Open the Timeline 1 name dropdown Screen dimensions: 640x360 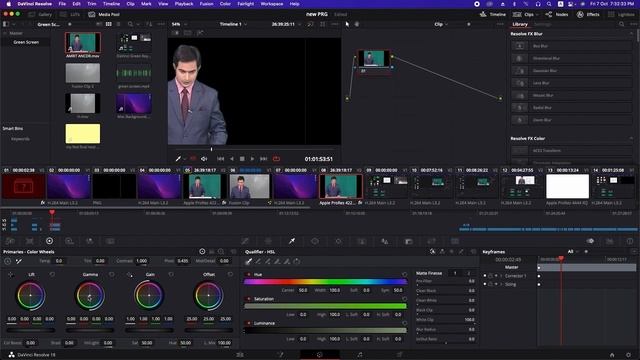pyautogui.click(x=233, y=24)
